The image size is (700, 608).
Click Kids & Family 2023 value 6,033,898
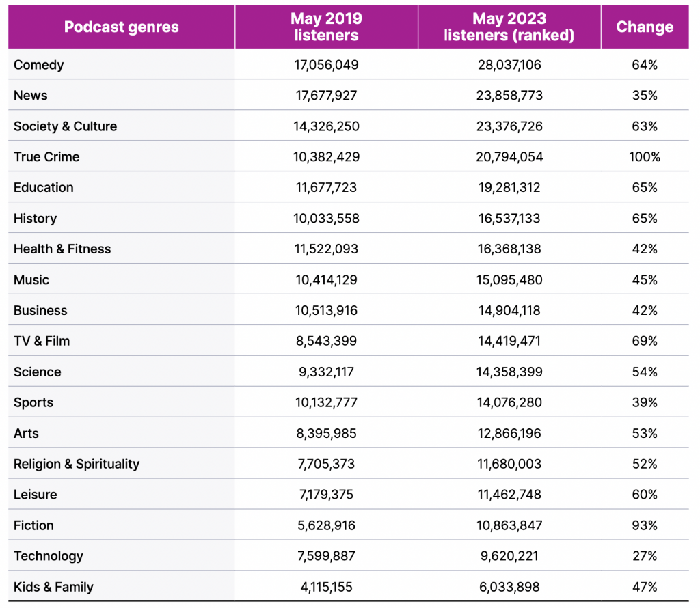[x=509, y=587]
